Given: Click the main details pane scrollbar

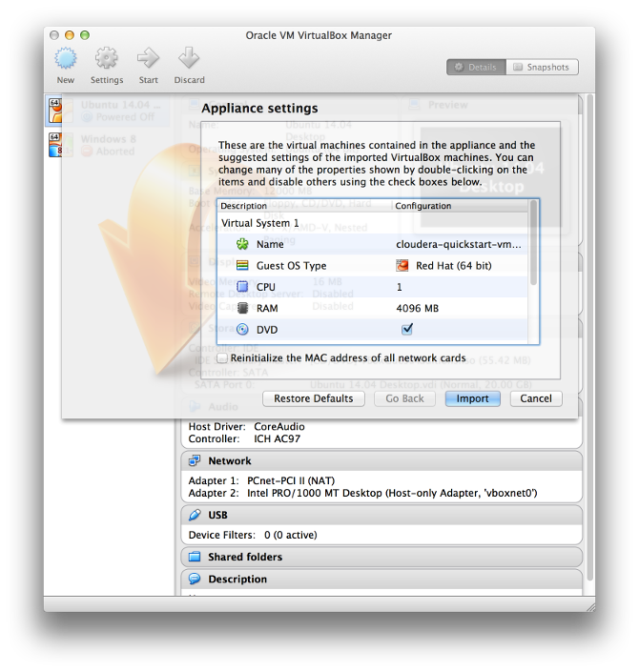Looking at the screenshot, I should pos(590,337).
